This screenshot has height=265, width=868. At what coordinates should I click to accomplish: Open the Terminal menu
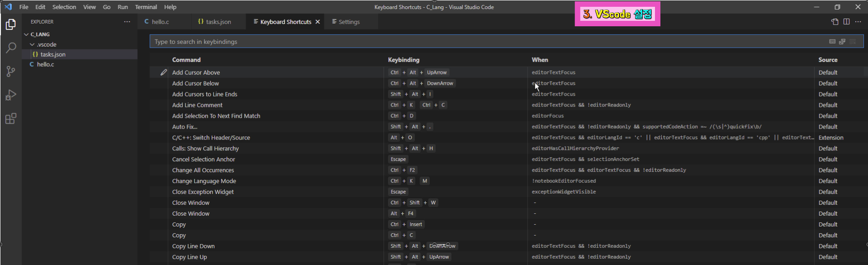146,7
